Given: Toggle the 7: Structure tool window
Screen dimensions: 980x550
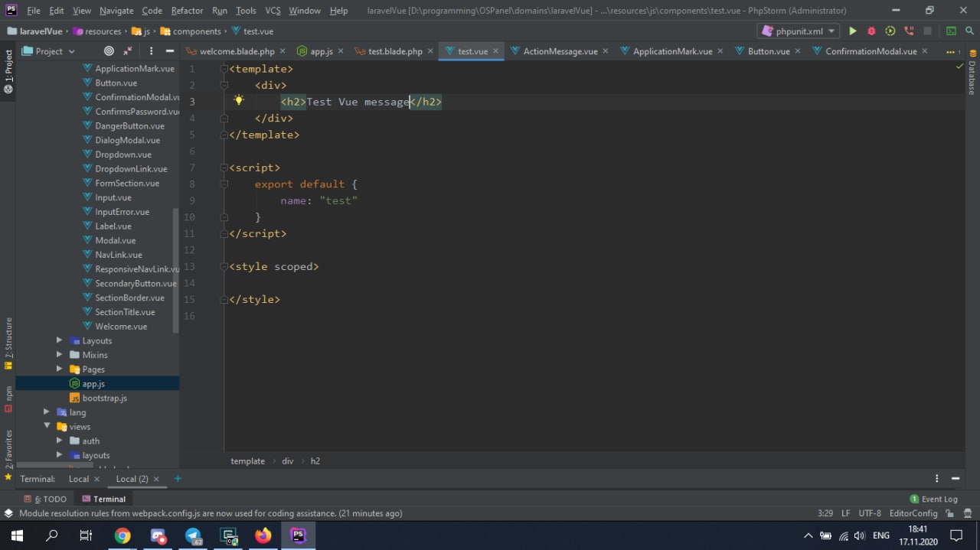Looking at the screenshot, I should [8, 343].
